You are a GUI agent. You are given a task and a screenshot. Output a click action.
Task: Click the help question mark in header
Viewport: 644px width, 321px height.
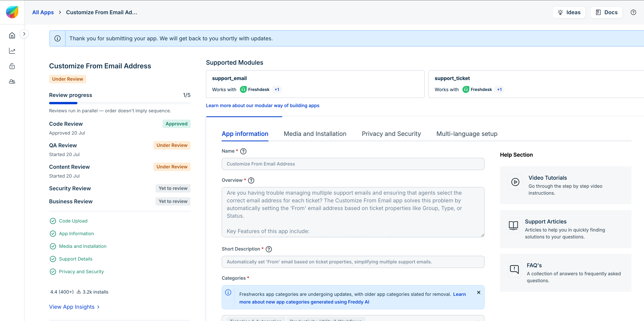[x=633, y=12]
